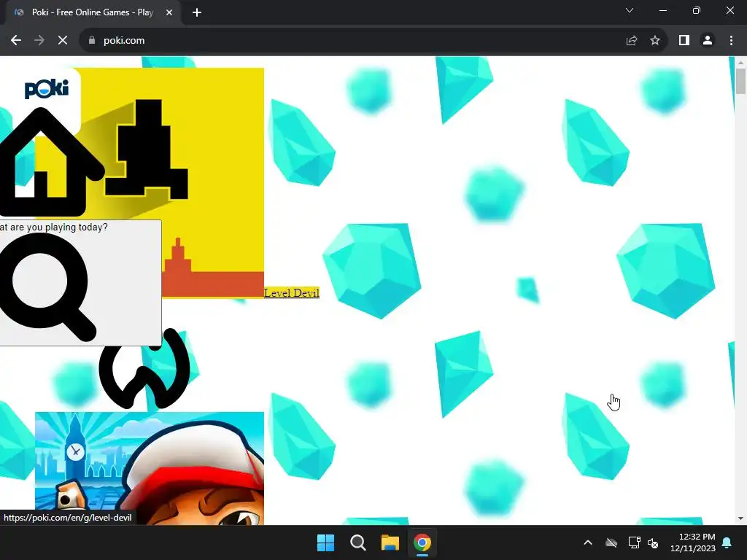
Task: Launch File Explorer from taskbar
Action: 390,542
